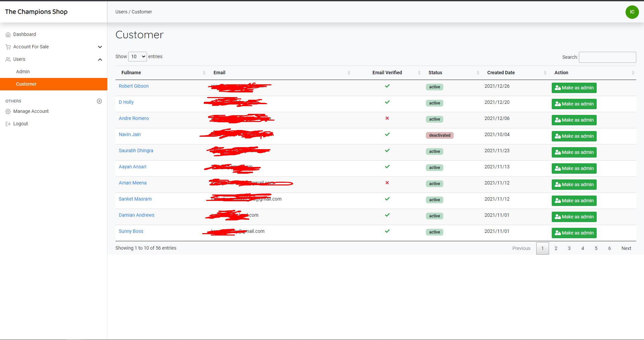Focus the Search input field
The width and height of the screenshot is (644, 340).
pyautogui.click(x=607, y=57)
